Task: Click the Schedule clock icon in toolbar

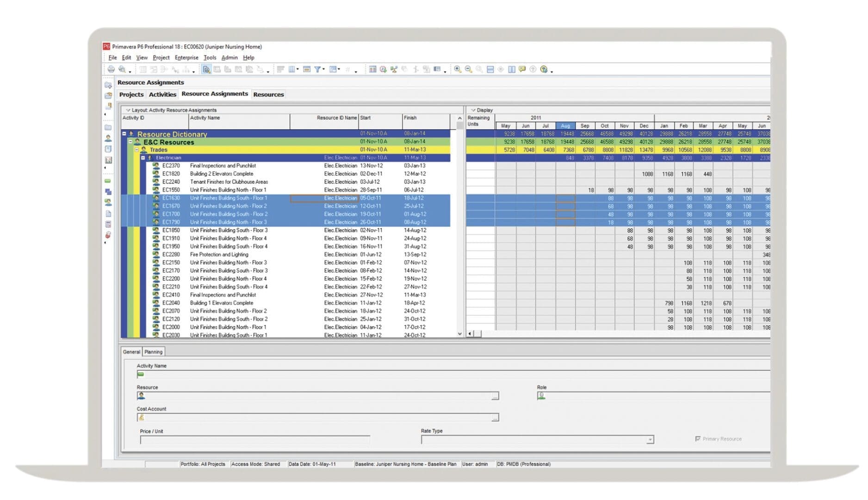Action: click(x=383, y=69)
